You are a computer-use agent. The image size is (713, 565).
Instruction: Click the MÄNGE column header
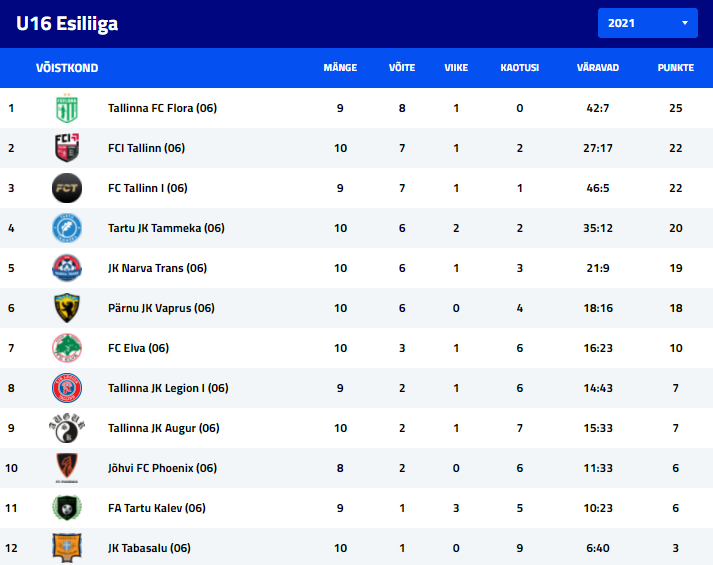click(x=340, y=68)
